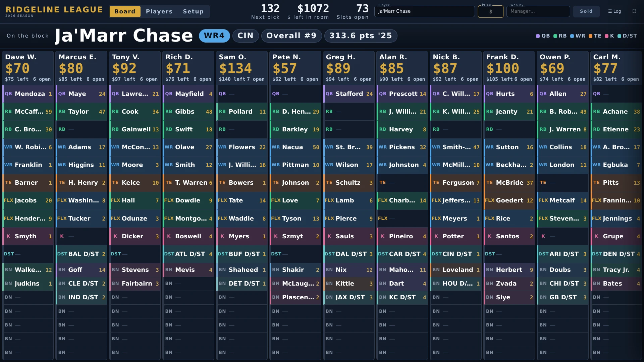Switch to the Board tab
This screenshot has height=362, width=644.
click(x=125, y=11)
